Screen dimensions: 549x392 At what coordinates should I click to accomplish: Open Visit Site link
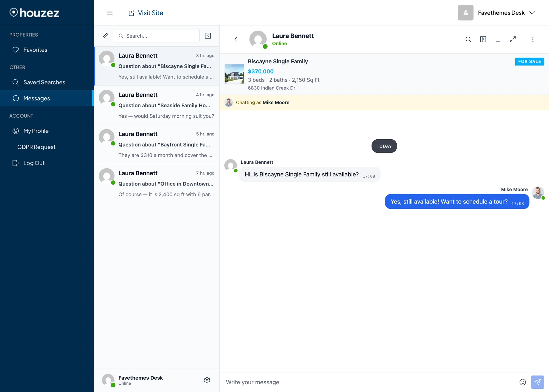pos(146,13)
